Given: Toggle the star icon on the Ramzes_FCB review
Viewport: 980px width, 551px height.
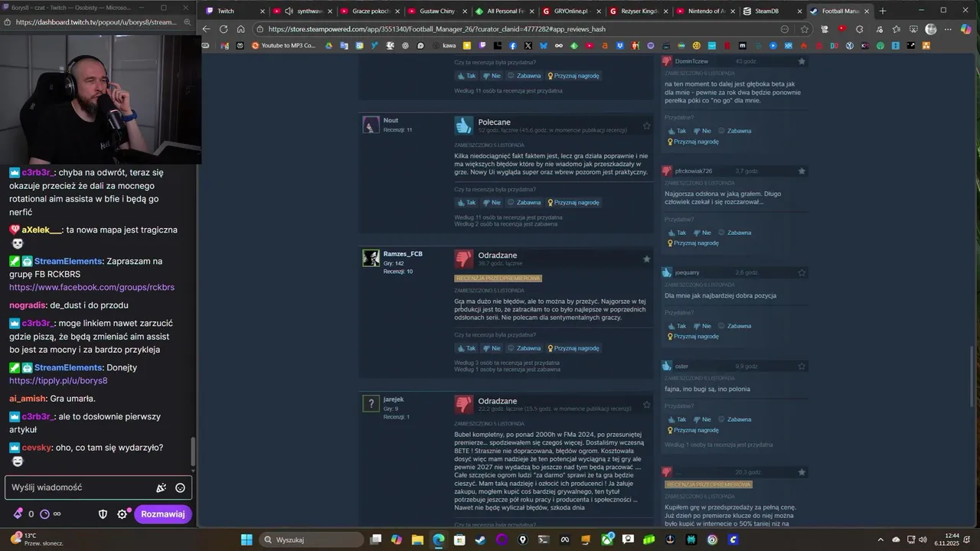Looking at the screenshot, I should pos(647,259).
